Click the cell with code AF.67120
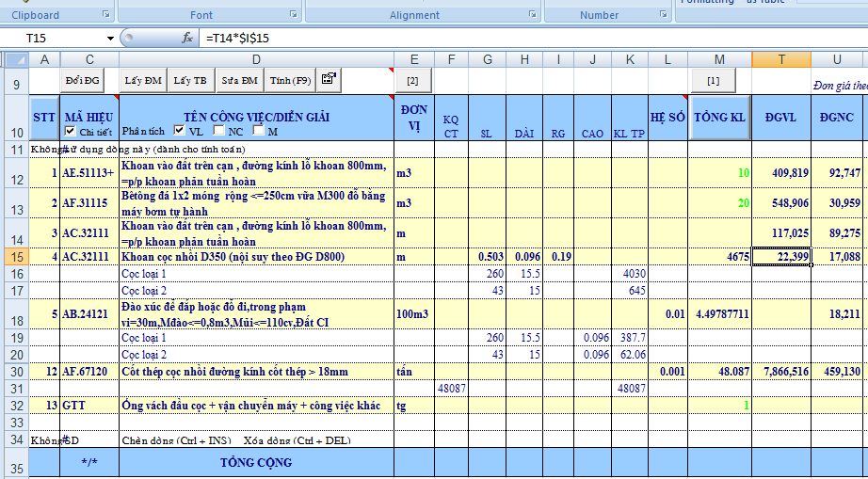This screenshot has height=479, width=868. (x=89, y=372)
